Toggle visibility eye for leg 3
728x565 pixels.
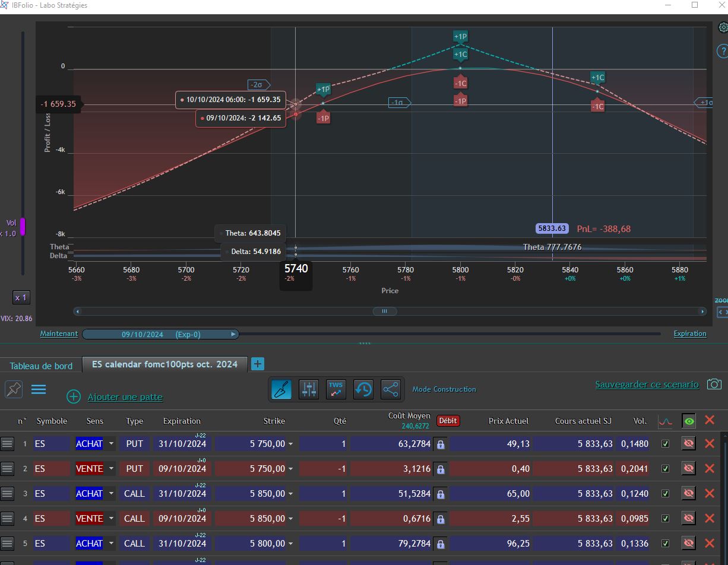689,493
